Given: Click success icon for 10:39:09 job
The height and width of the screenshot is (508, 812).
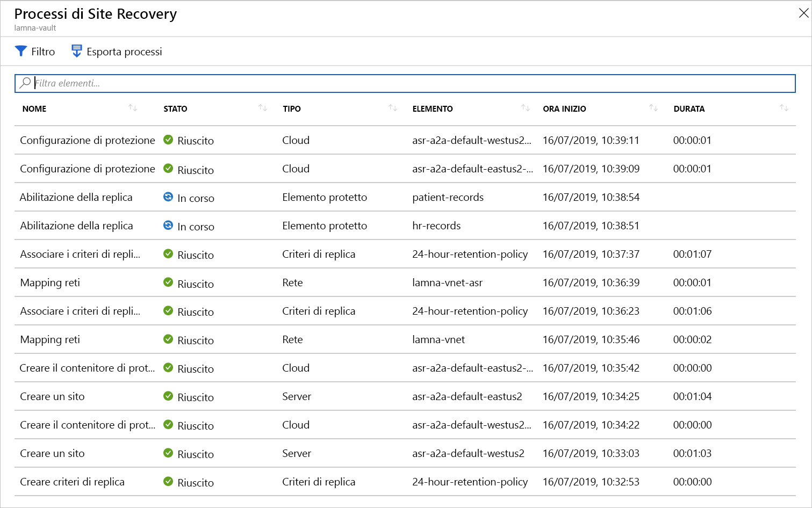Looking at the screenshot, I should pos(168,168).
